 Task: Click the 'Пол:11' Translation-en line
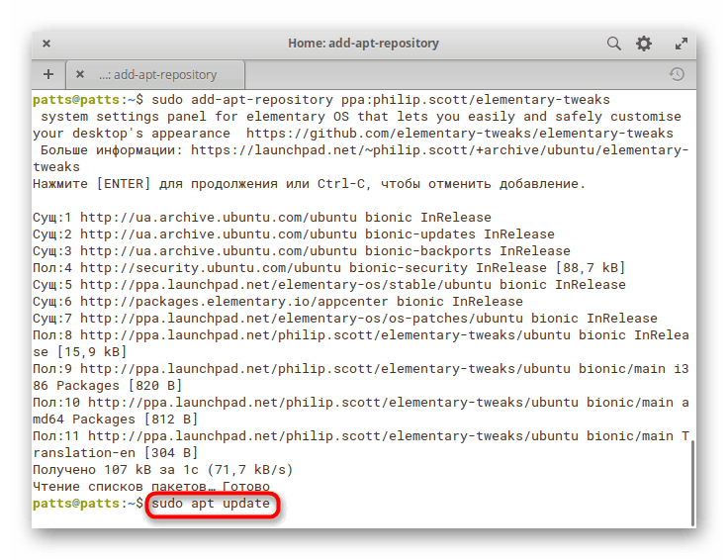pos(361,444)
